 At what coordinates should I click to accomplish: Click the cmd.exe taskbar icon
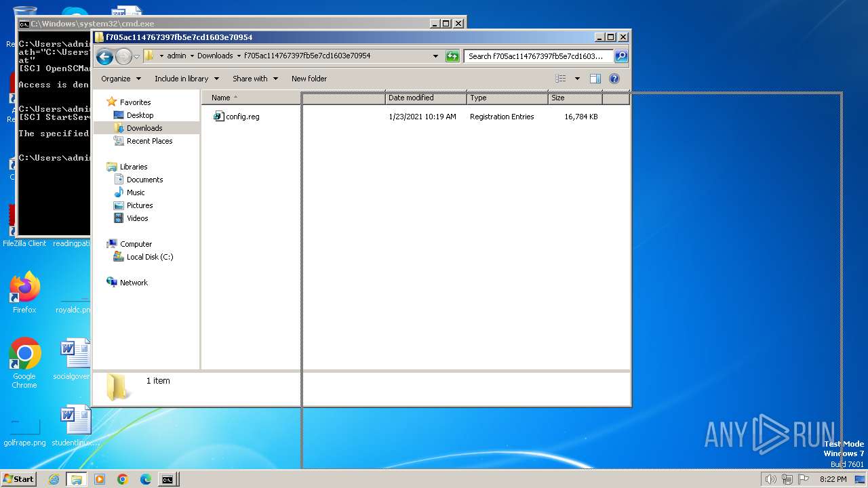tap(167, 479)
